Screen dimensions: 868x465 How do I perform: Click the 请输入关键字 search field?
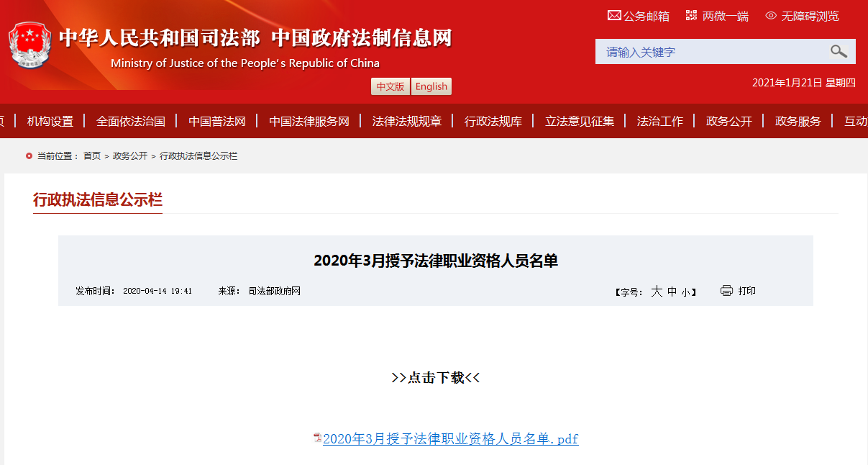[712, 52]
